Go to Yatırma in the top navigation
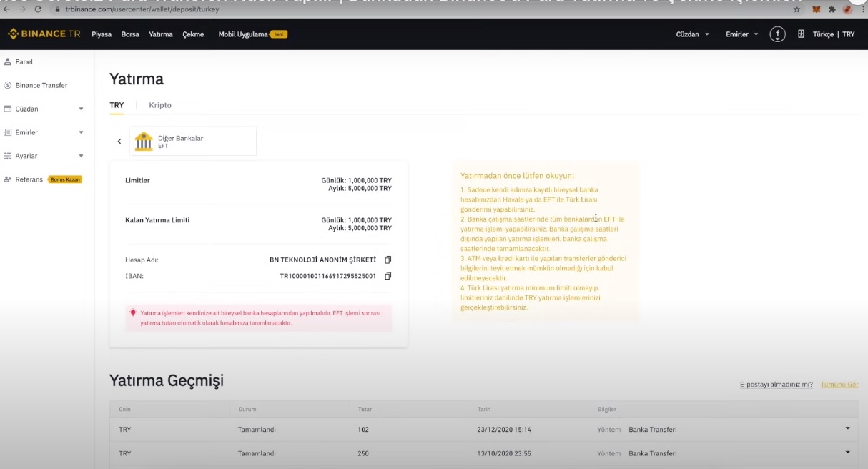The width and height of the screenshot is (868, 469). pyautogui.click(x=161, y=34)
